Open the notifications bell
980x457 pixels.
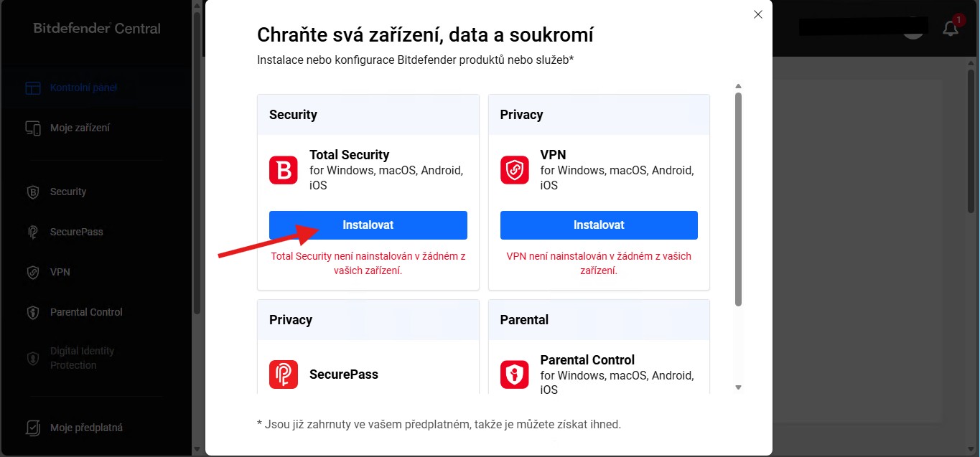[951, 29]
